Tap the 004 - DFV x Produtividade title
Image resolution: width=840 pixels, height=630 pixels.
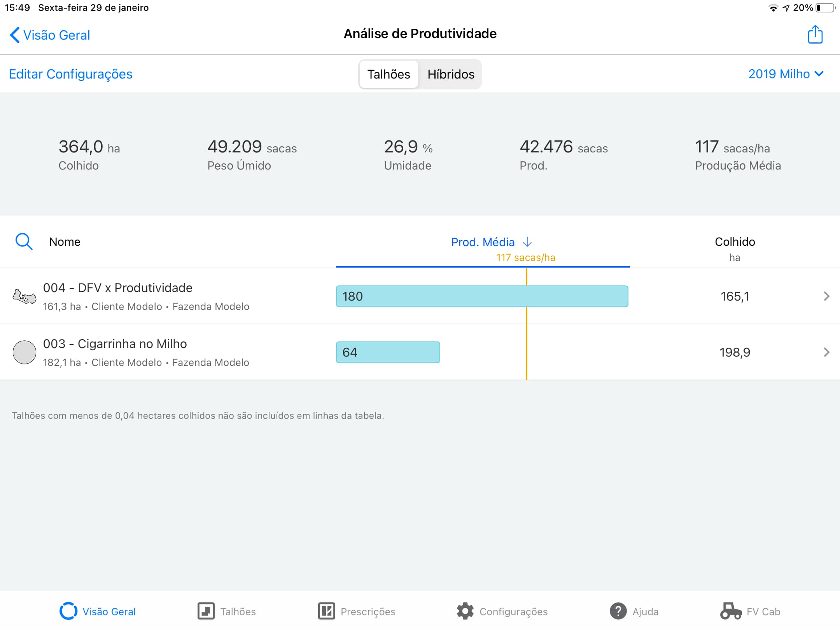(117, 288)
